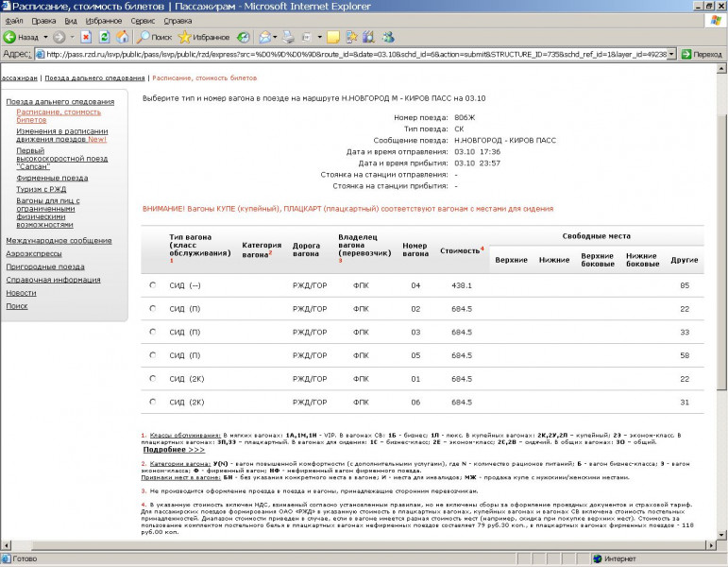This screenshot has height=567, width=728.
Task: Open the History clock icon in the toolbar
Action: click(x=244, y=37)
